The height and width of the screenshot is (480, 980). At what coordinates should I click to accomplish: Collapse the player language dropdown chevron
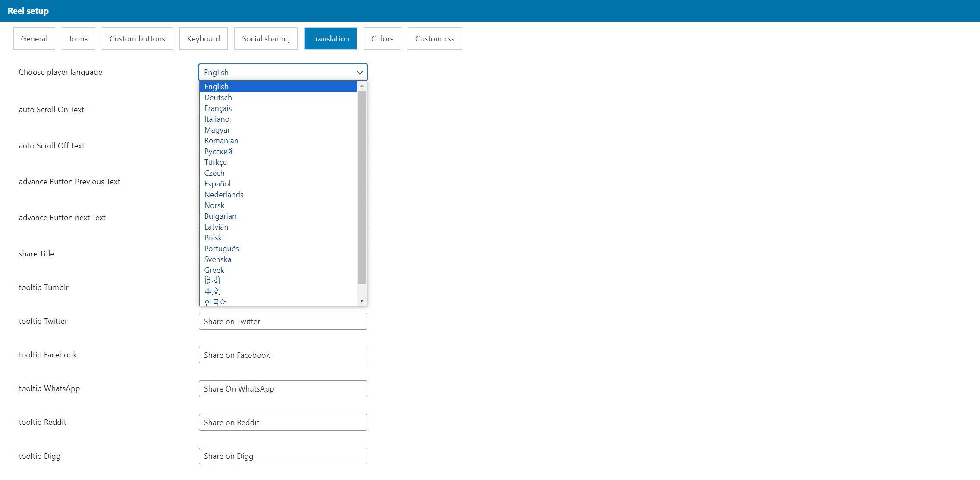pyautogui.click(x=360, y=73)
